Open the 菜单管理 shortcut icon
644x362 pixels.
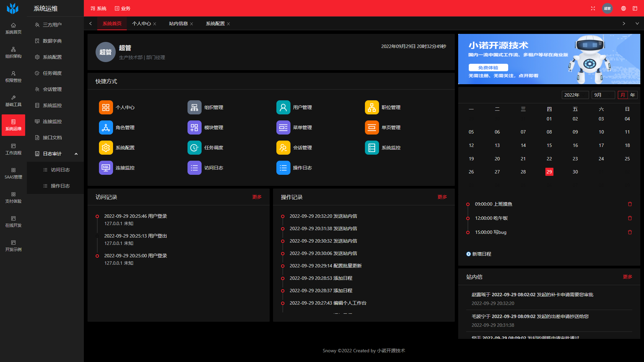tap(283, 127)
